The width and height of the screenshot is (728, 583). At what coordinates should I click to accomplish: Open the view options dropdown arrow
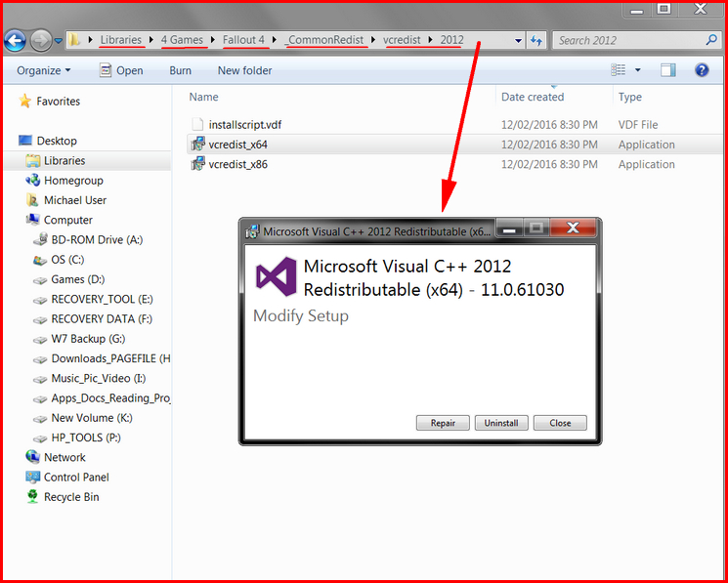pos(637,70)
